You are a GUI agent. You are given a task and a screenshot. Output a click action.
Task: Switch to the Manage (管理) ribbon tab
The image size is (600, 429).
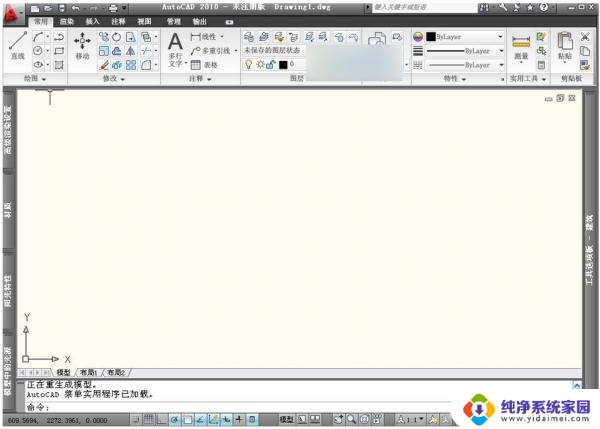pyautogui.click(x=173, y=21)
